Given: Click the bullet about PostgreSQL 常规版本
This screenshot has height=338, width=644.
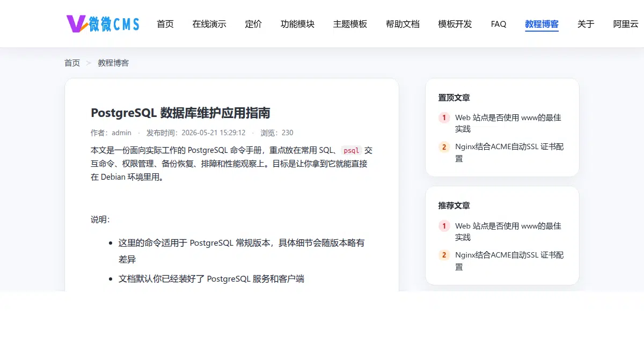Looking at the screenshot, I should (241, 251).
